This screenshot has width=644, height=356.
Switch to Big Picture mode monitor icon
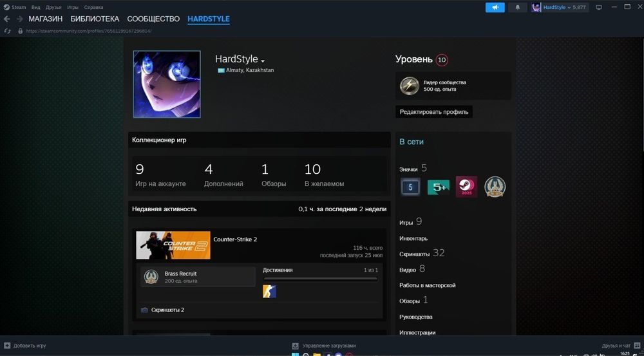599,7
